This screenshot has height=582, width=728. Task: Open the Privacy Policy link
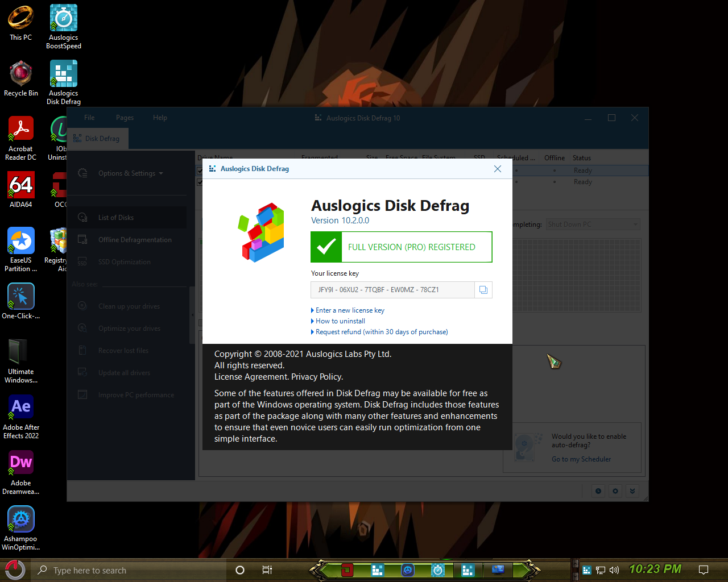click(317, 377)
